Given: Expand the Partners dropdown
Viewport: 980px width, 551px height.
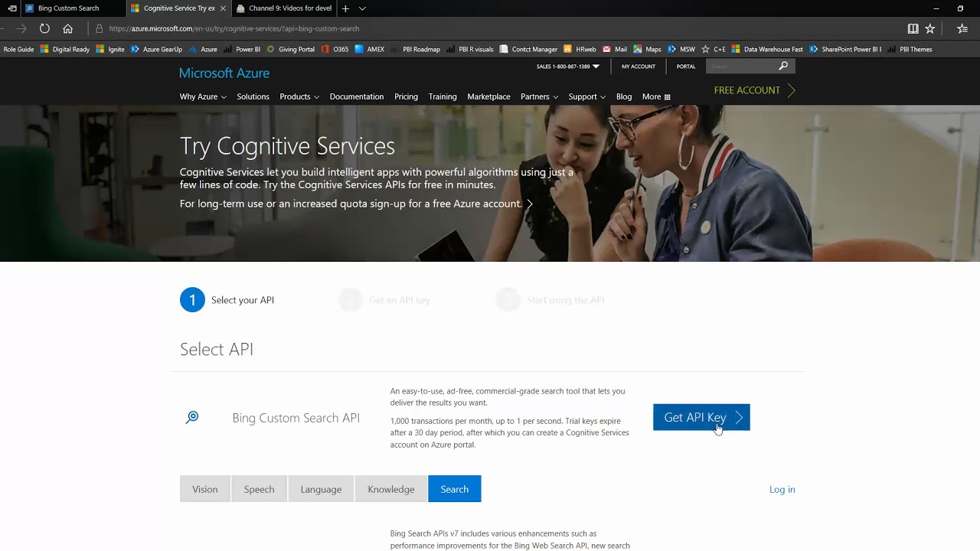Looking at the screenshot, I should 539,97.
